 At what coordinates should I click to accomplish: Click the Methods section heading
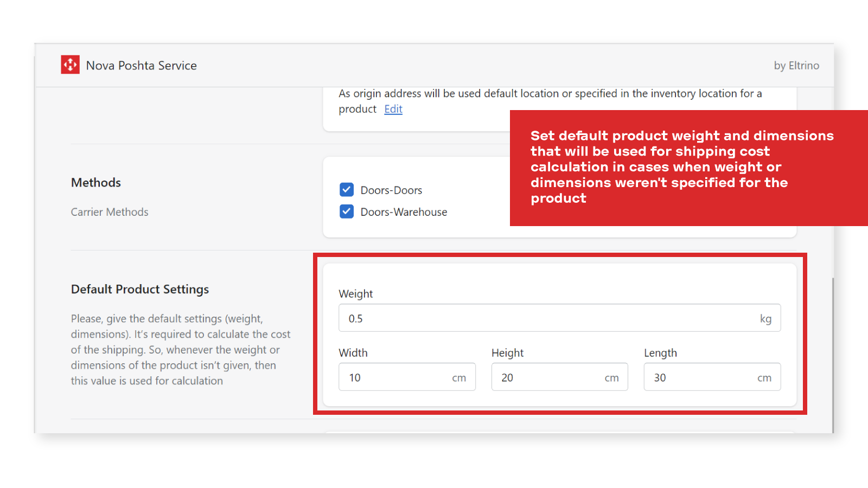(x=96, y=183)
